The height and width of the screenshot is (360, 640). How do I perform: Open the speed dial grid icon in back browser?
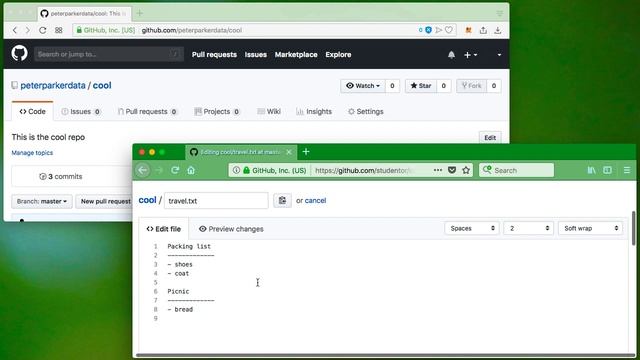[x=59, y=30]
